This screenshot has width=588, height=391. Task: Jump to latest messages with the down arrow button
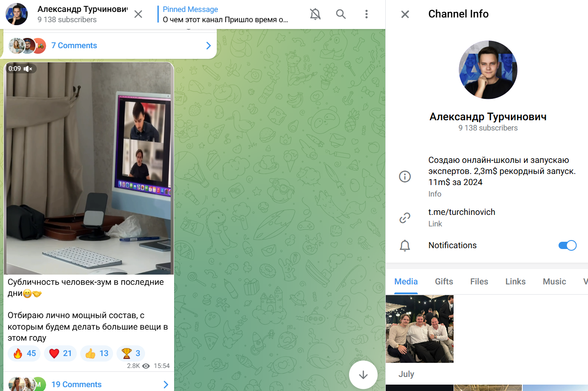point(363,375)
